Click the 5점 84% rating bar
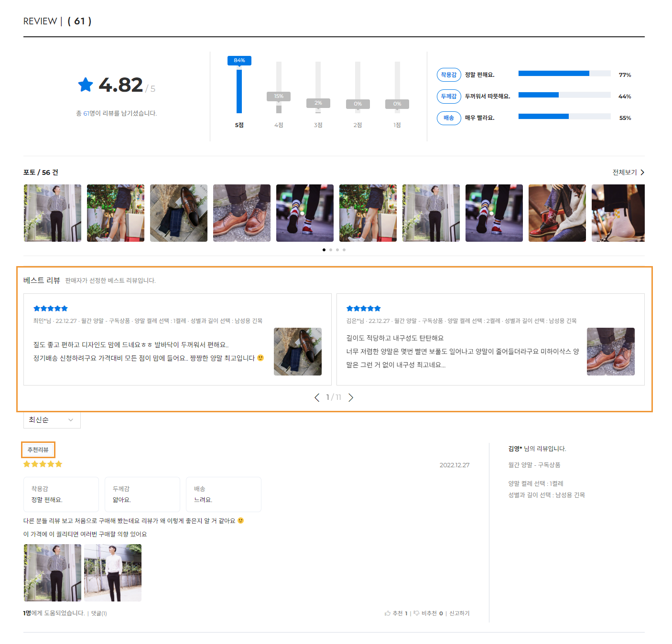This screenshot has width=672, height=644. point(239,91)
